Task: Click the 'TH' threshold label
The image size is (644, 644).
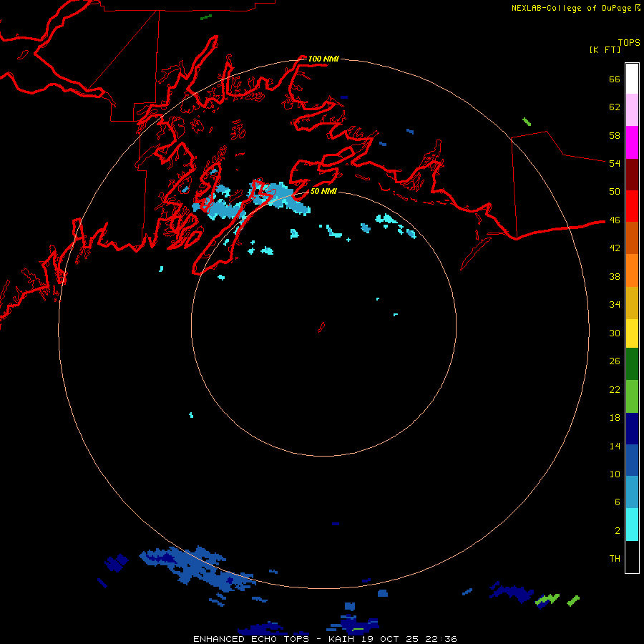Action: pos(615,559)
